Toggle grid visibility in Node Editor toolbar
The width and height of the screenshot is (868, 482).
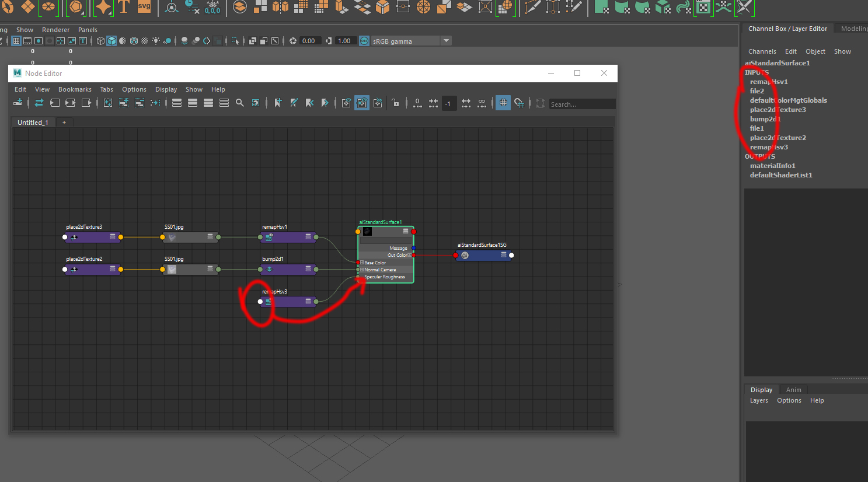503,103
